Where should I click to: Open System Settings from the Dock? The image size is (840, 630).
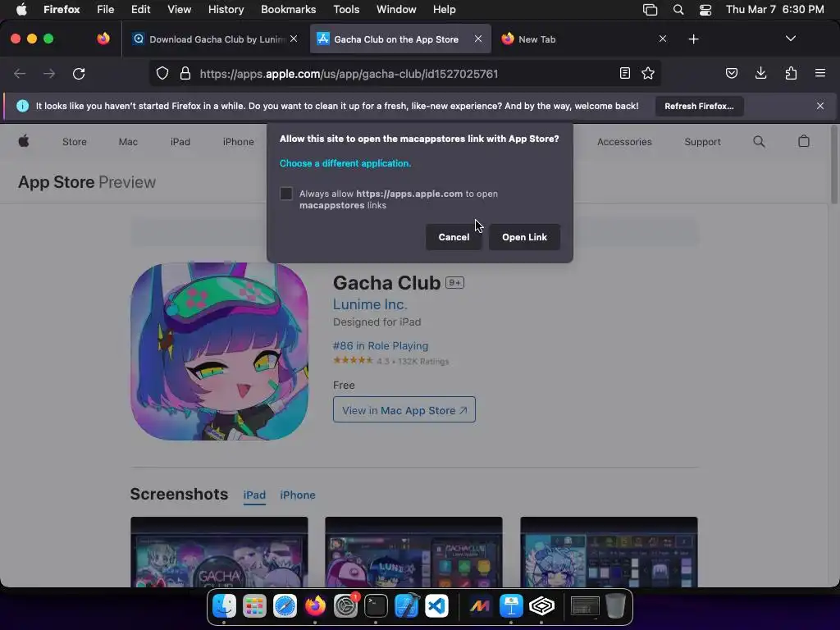pos(346,606)
